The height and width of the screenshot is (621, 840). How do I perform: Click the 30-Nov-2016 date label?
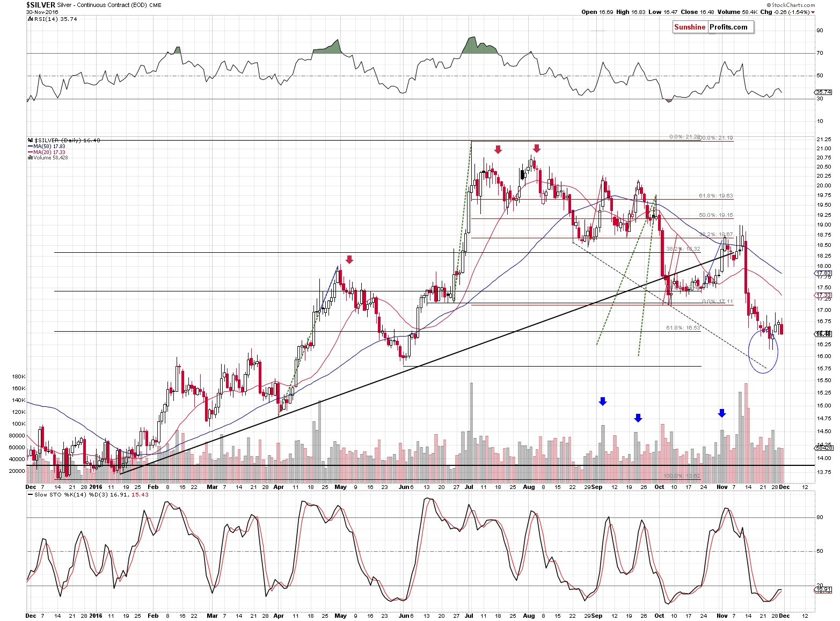coord(42,12)
